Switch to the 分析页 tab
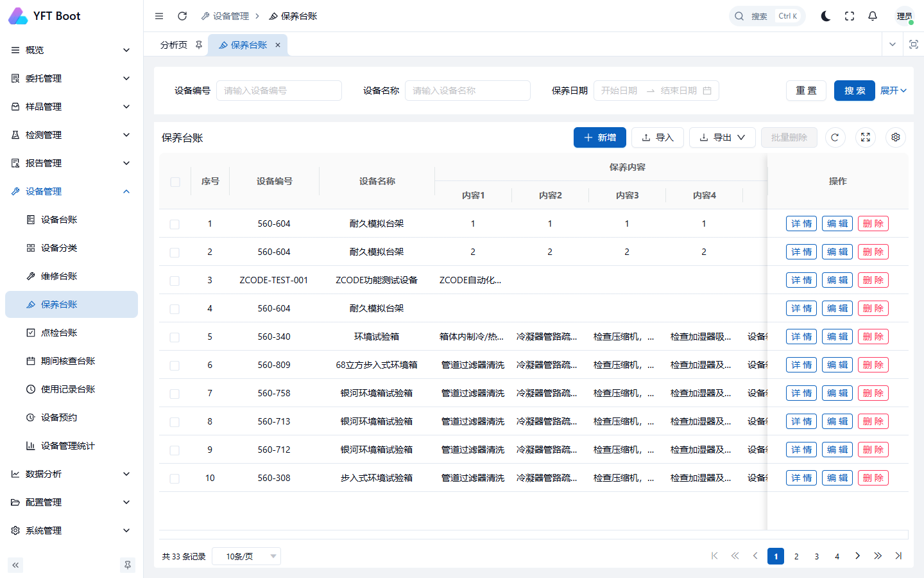 174,45
